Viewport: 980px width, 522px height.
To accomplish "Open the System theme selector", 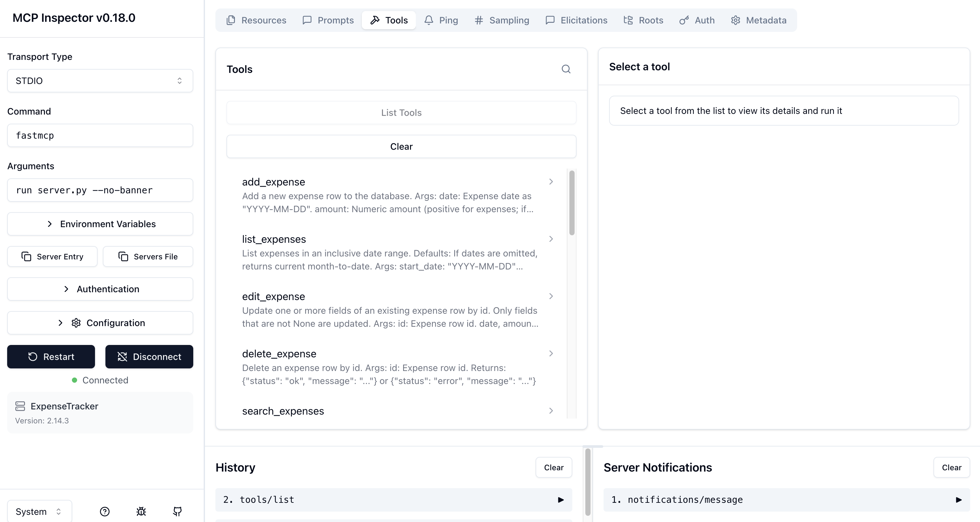I will click(39, 511).
